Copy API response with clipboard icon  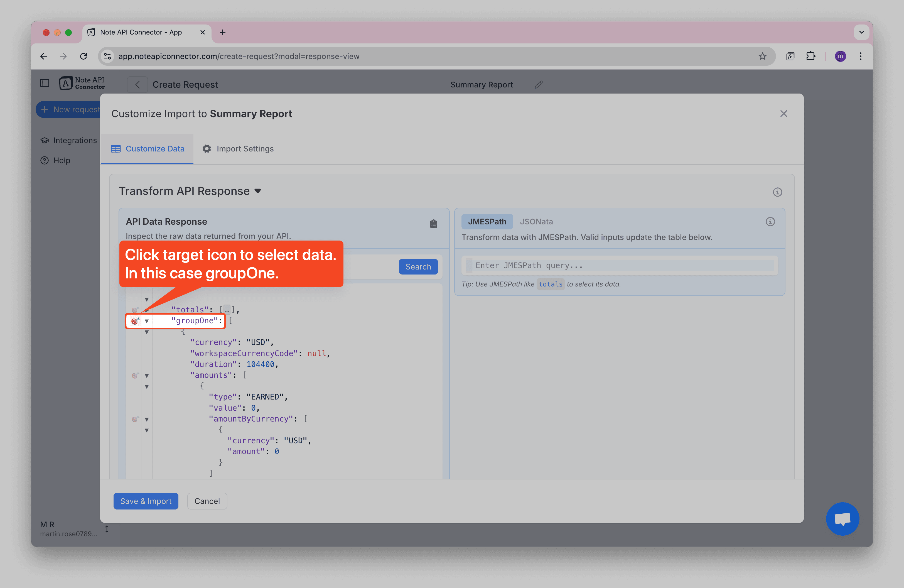(433, 224)
